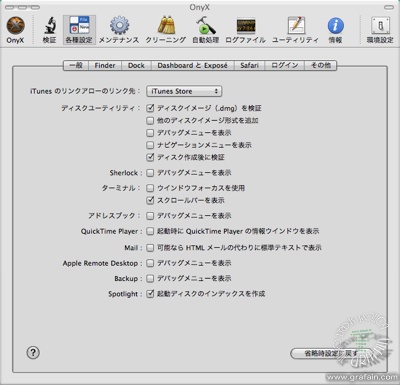Toggle the toolbar pill button in title bar

pyautogui.click(x=389, y=7)
